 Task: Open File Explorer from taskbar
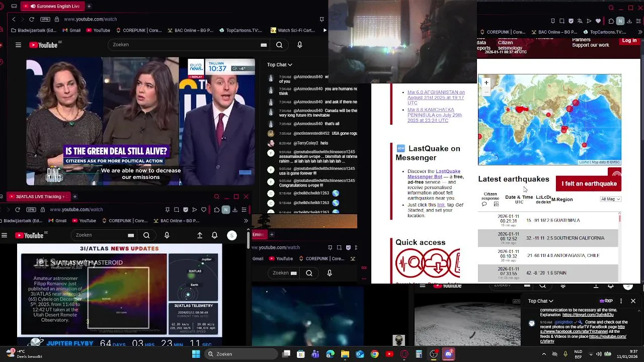pyautogui.click(x=345, y=354)
